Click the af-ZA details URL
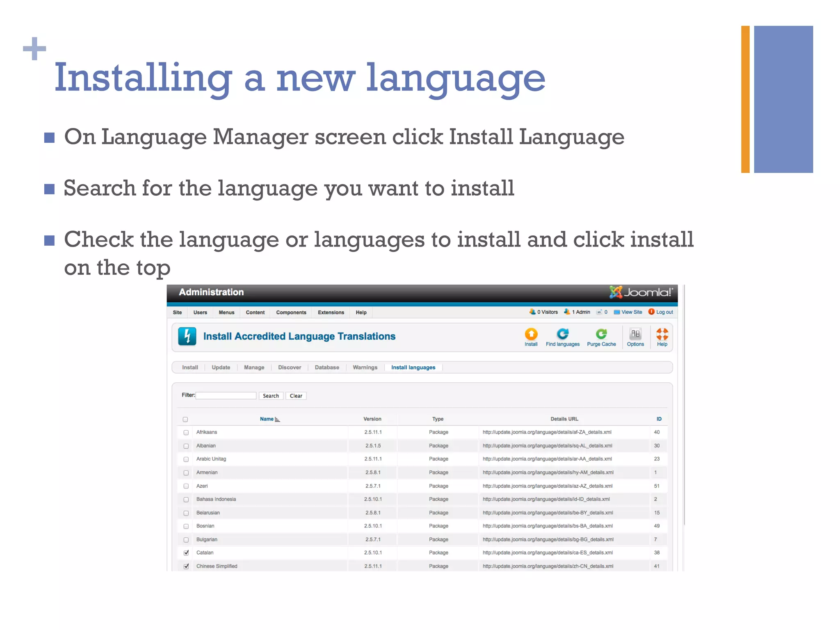Image resolution: width=840 pixels, height=630 pixels. click(547, 432)
